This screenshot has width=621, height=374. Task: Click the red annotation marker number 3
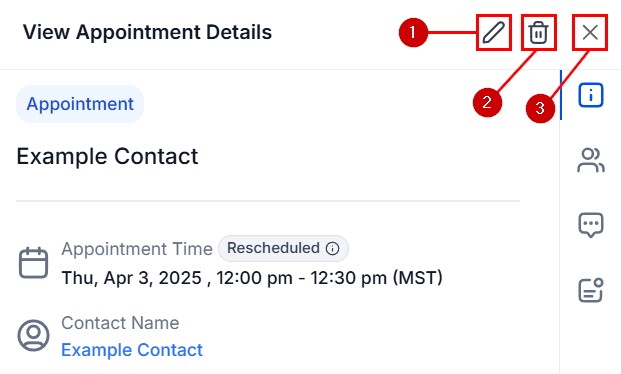pos(540,108)
